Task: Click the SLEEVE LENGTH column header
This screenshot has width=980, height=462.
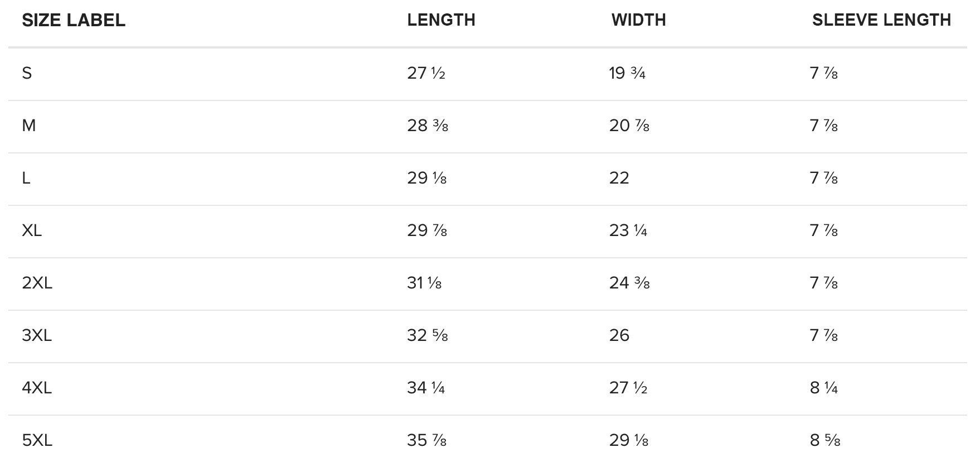Action: 881,20
